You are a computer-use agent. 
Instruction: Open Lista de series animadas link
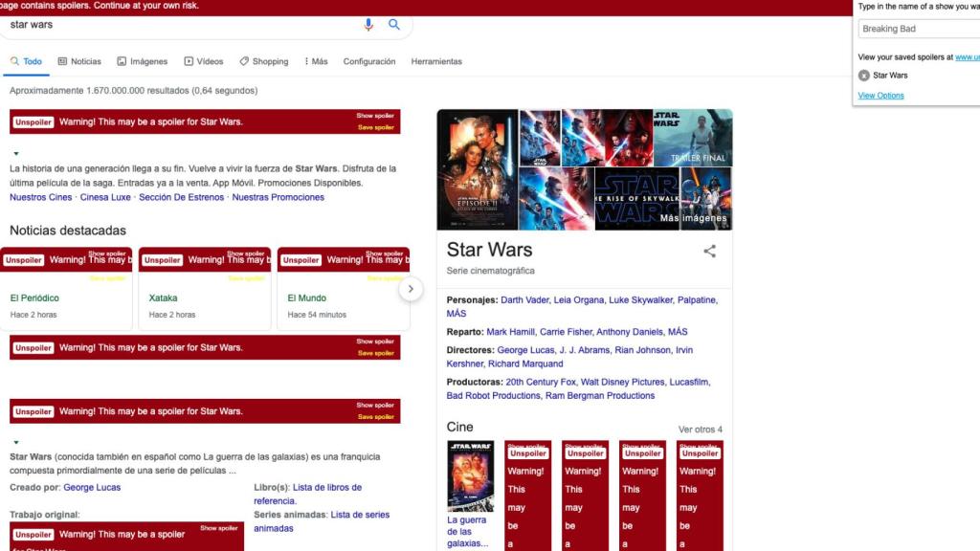tap(322, 521)
